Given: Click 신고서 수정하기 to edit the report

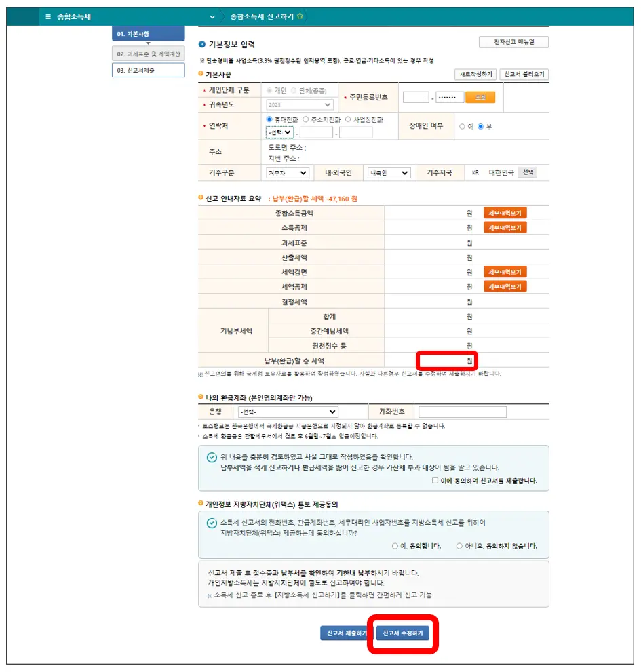Looking at the screenshot, I should (x=403, y=633).
